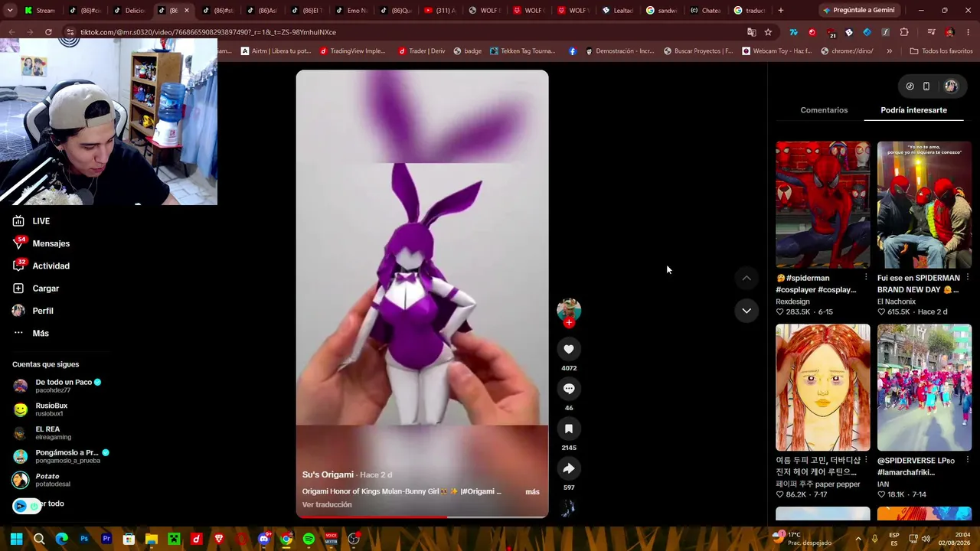
Task: Expand the Más sidebar menu
Action: [x=31, y=333]
